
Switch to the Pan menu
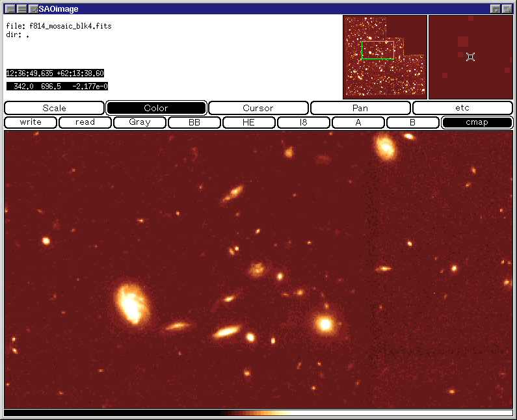point(360,108)
